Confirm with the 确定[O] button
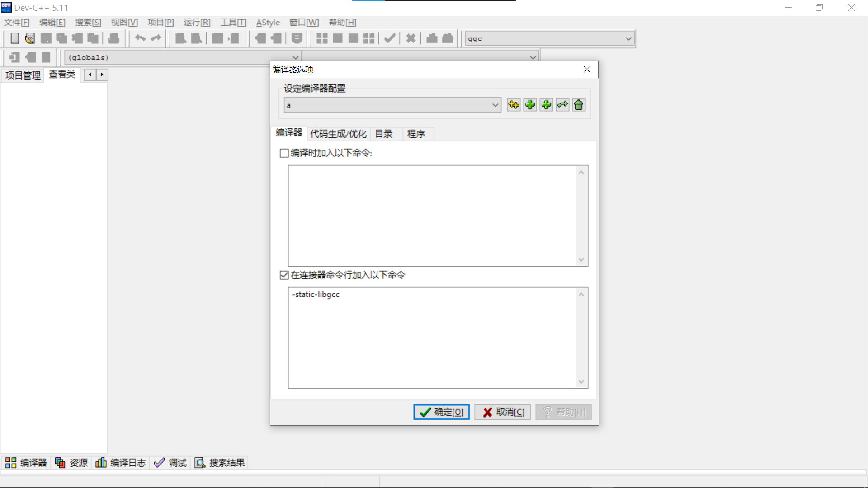 pyautogui.click(x=441, y=412)
